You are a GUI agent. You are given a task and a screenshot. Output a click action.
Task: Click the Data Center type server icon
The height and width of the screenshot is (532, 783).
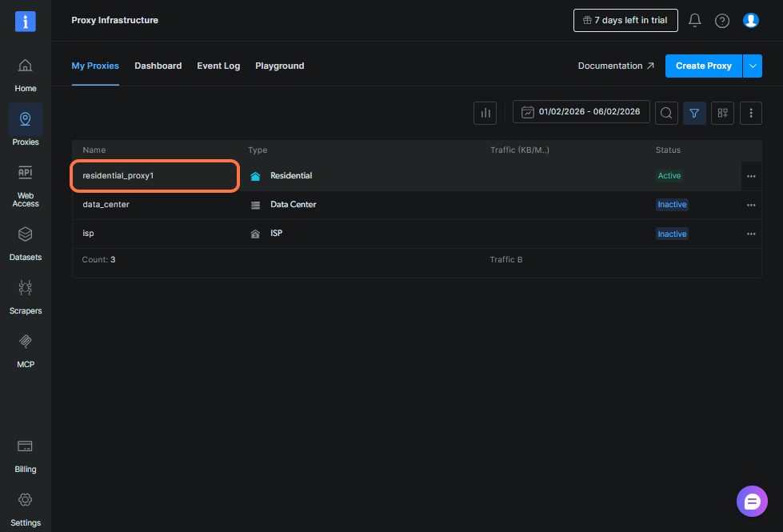coord(255,205)
